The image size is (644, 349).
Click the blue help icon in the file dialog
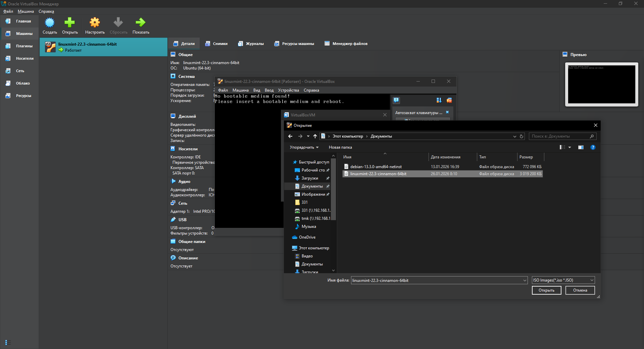593,147
